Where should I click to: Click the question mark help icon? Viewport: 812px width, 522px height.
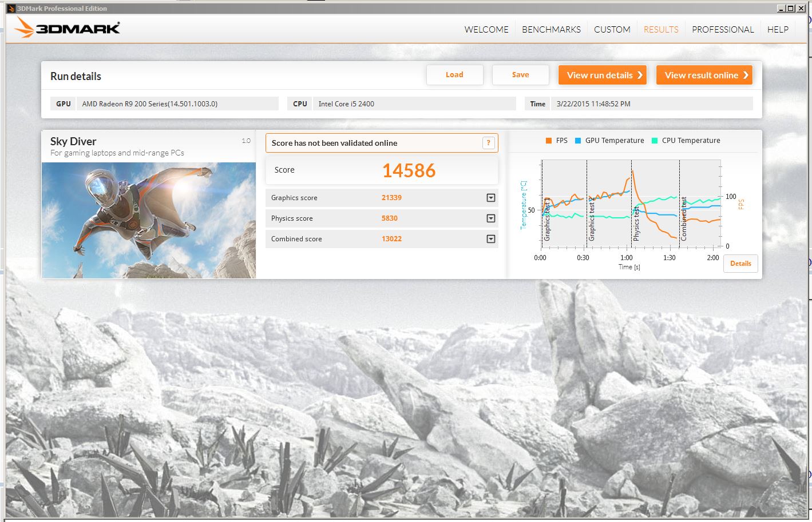(x=488, y=143)
